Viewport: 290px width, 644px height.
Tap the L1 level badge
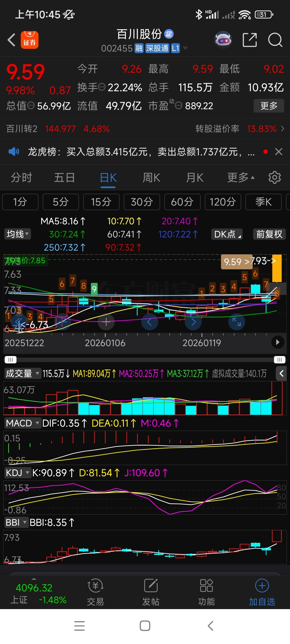[175, 48]
